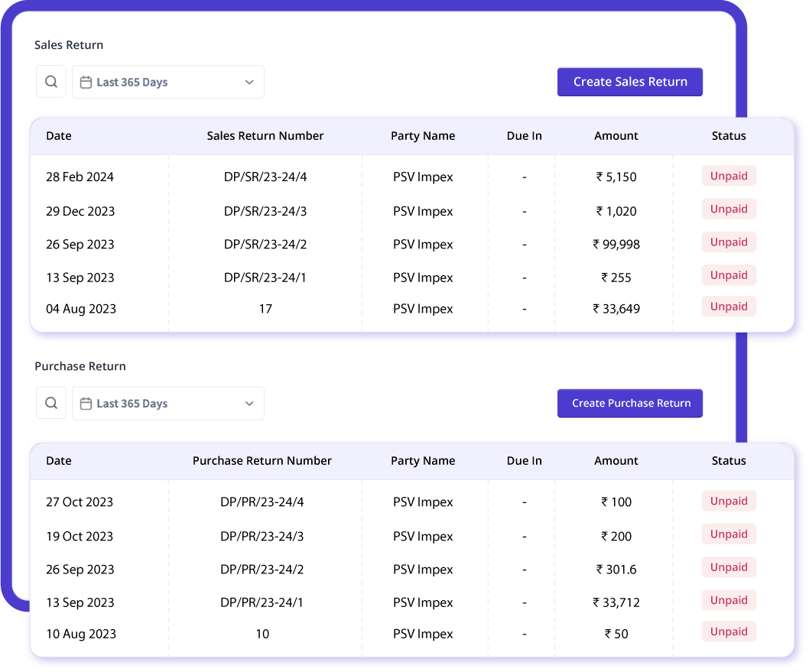Image resolution: width=809 pixels, height=672 pixels.
Task: Click the search icon above the Sales Return table
Action: pos(50,81)
